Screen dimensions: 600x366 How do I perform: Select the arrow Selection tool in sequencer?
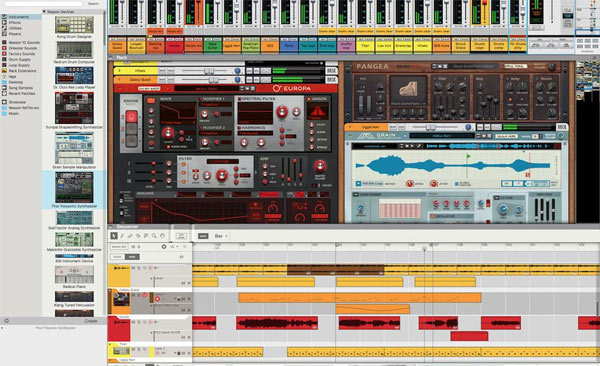pyautogui.click(x=114, y=236)
